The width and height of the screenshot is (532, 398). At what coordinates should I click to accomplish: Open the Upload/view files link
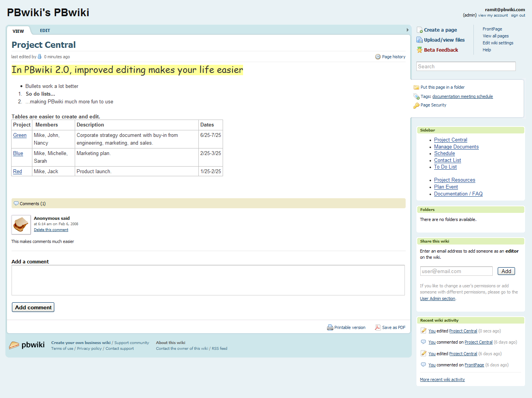[445, 40]
